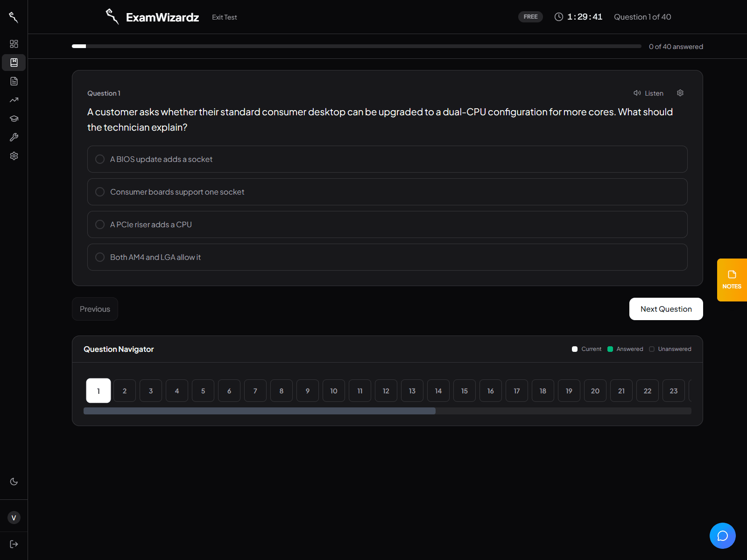Screen dimensions: 747x560
Task: Open the graduation cap learning icon
Action: [14, 119]
